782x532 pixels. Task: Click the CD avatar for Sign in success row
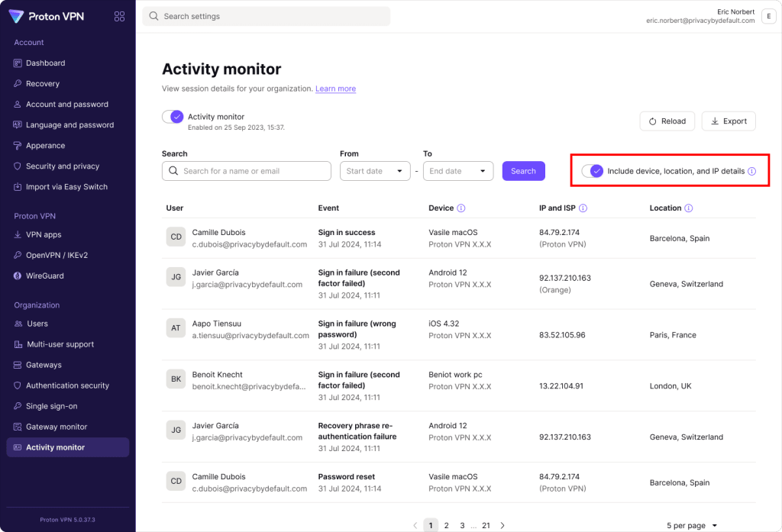(x=176, y=237)
